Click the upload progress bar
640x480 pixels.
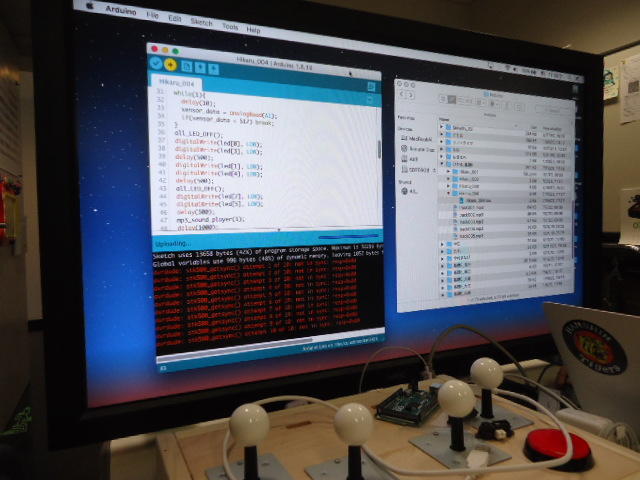tap(348, 236)
